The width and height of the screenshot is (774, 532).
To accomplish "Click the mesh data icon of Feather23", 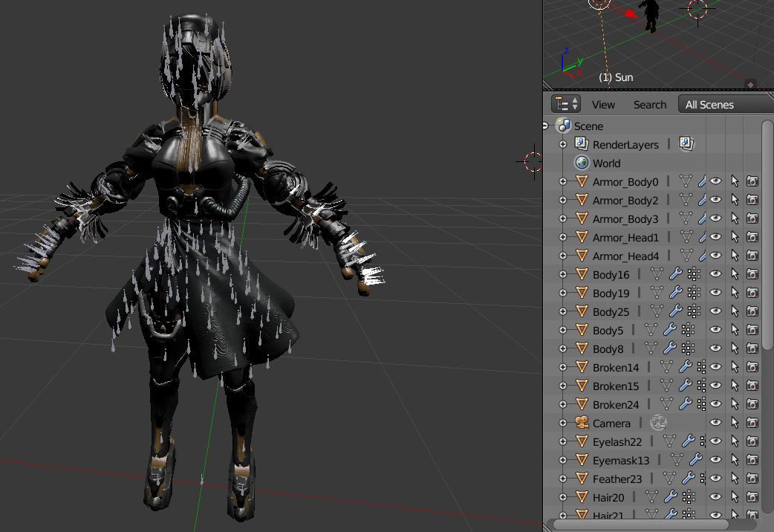I will [669, 479].
